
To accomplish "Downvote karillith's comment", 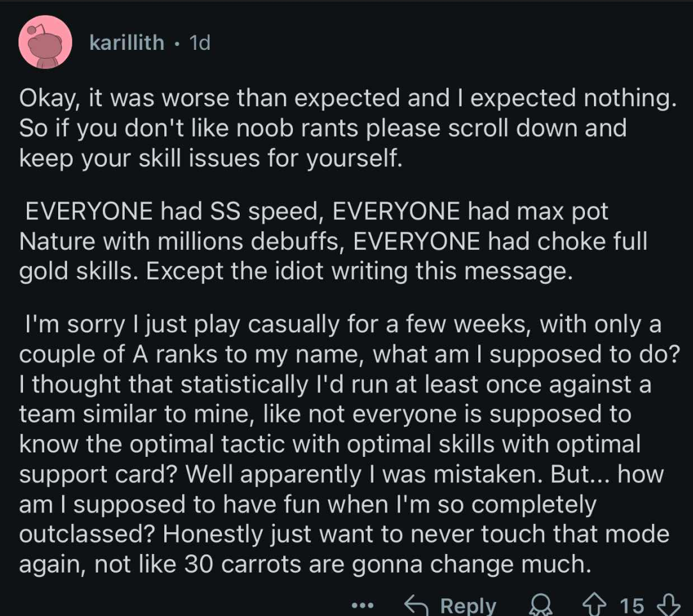I will click(669, 604).
